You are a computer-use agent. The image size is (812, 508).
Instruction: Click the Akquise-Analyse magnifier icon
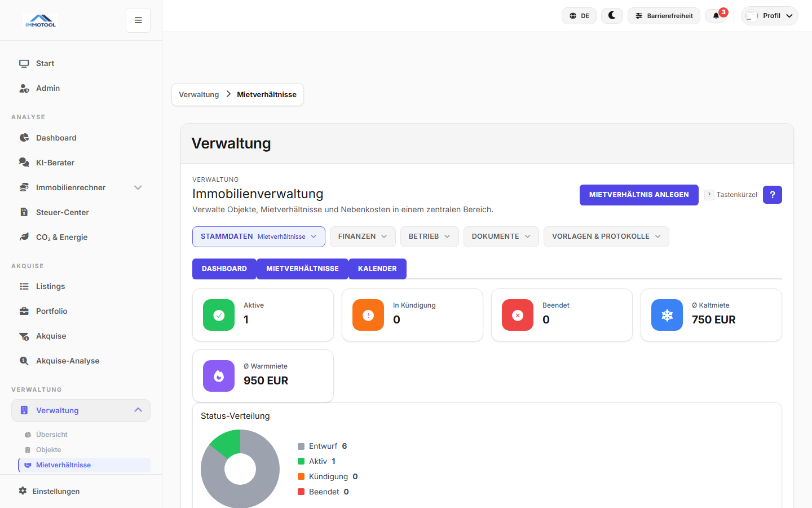pyautogui.click(x=24, y=361)
